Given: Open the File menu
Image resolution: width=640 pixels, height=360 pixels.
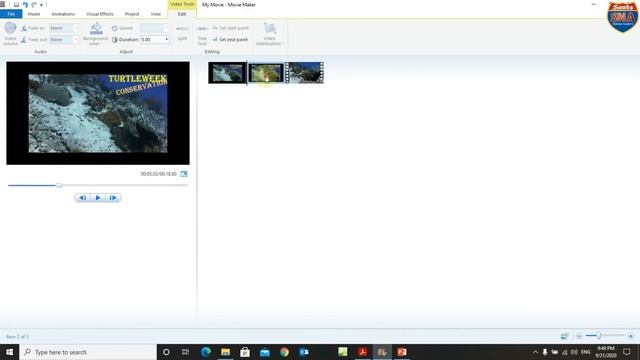Looking at the screenshot, I should pos(11,14).
